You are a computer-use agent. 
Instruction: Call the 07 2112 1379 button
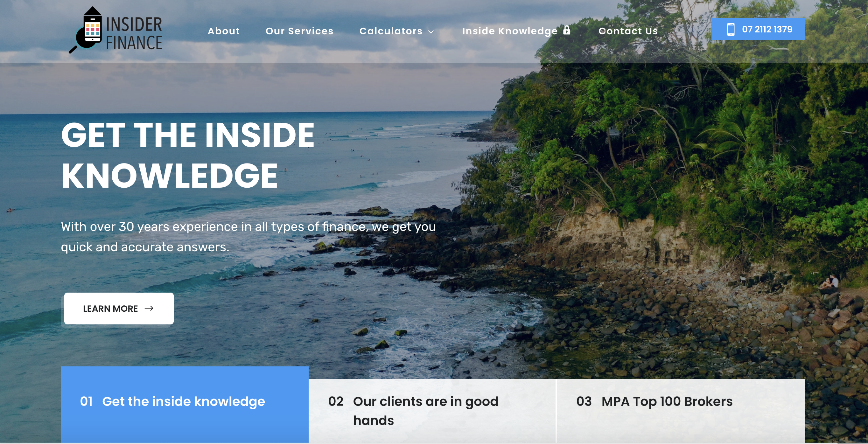[758, 29]
